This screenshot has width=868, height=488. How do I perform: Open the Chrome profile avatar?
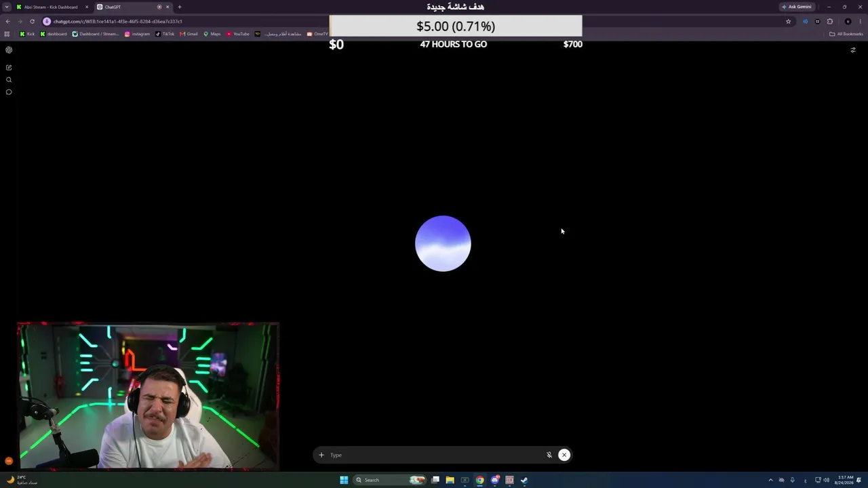[x=848, y=21]
